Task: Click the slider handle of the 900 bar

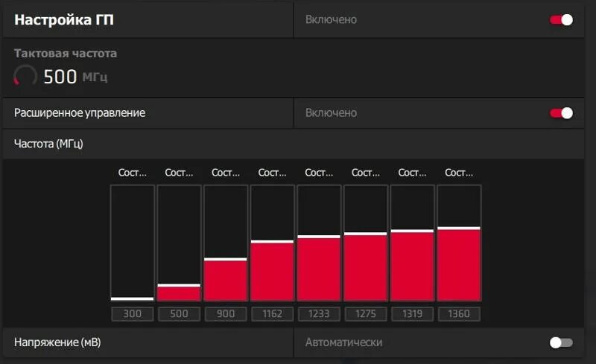Action: [x=226, y=259]
